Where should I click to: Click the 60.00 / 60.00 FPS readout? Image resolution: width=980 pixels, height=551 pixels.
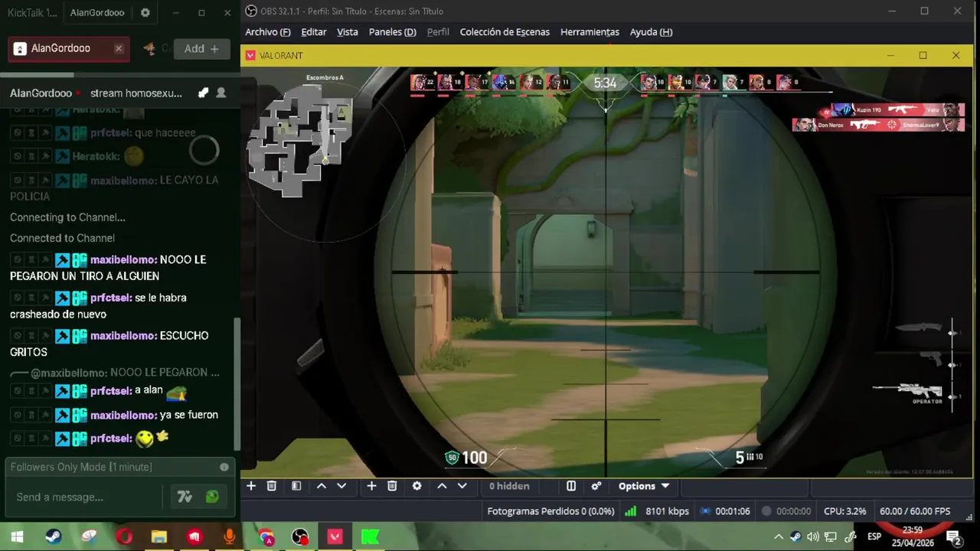coord(915,511)
